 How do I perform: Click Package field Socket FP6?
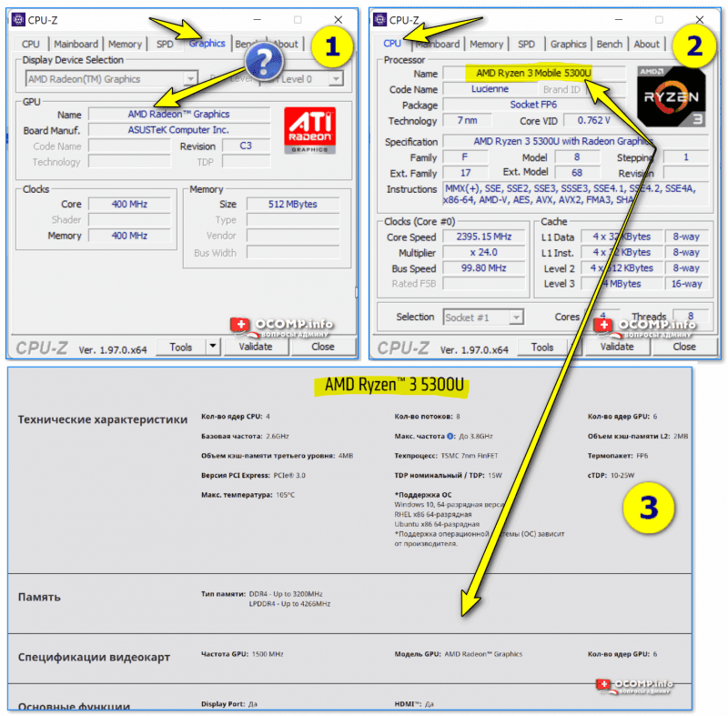pos(534,105)
